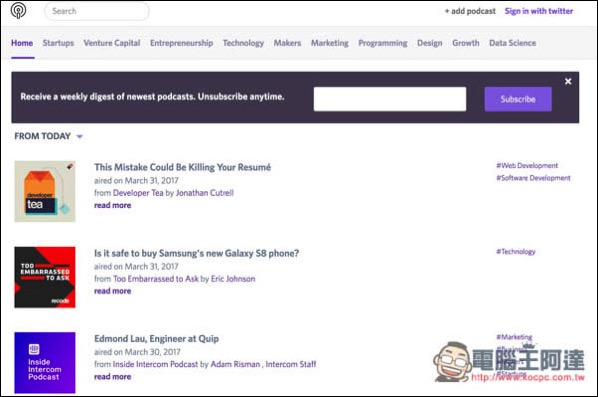Hit the Subscribe button
Viewport: 598px width, 397px height.
518,99
